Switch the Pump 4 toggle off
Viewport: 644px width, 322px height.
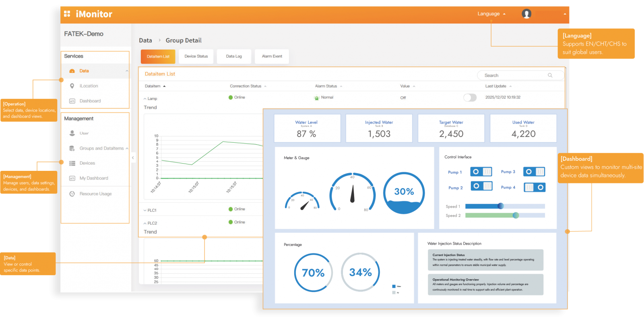tap(535, 187)
